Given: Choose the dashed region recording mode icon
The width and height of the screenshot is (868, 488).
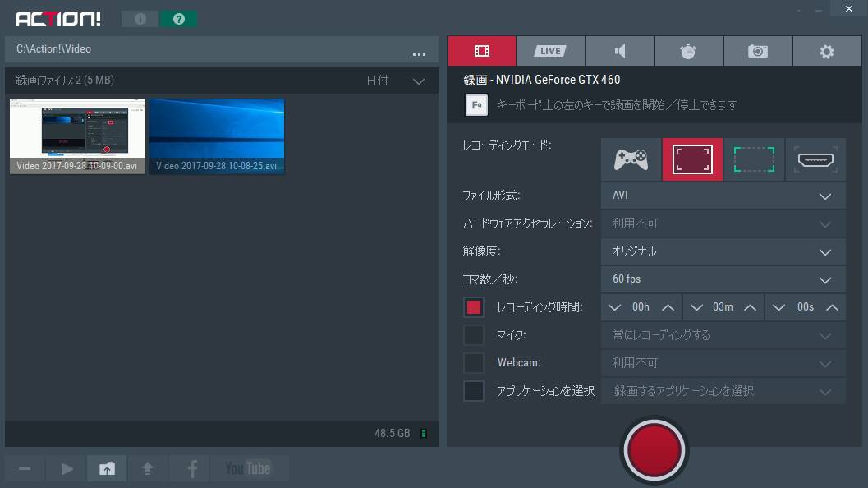Looking at the screenshot, I should coord(754,159).
